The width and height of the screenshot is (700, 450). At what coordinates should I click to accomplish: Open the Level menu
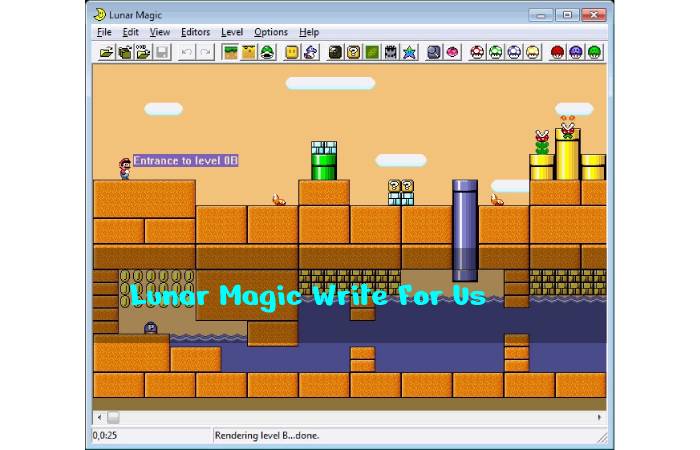point(232,32)
